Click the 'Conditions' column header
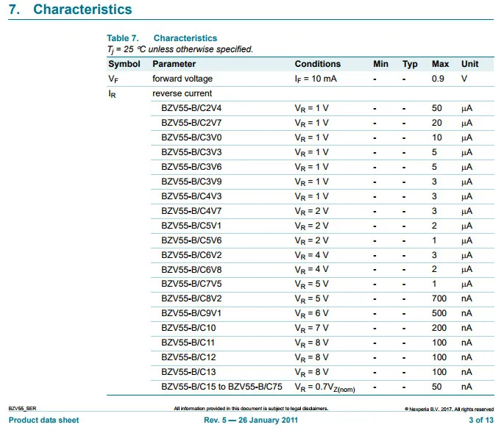Viewport: 504px width, 433px height. (318, 64)
